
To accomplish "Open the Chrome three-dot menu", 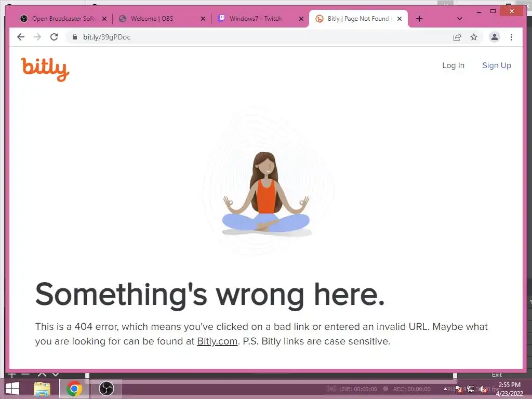I will pyautogui.click(x=511, y=37).
